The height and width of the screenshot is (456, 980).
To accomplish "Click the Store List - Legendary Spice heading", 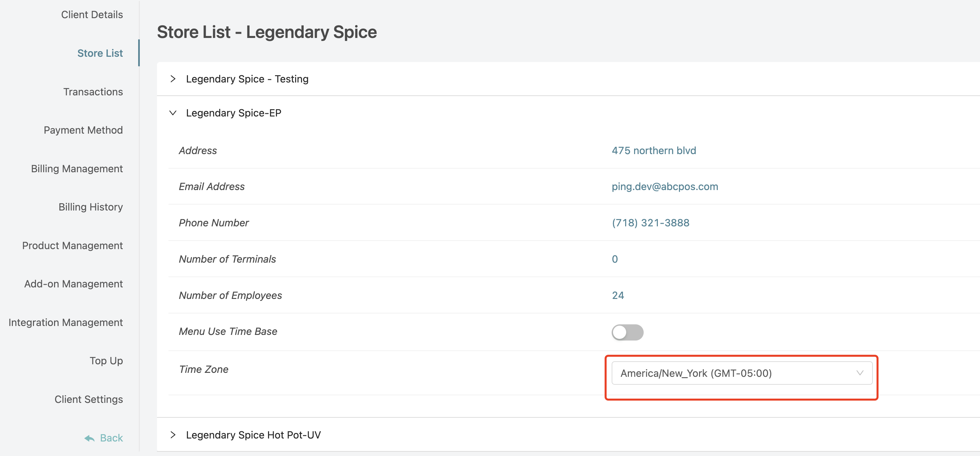I will [267, 32].
